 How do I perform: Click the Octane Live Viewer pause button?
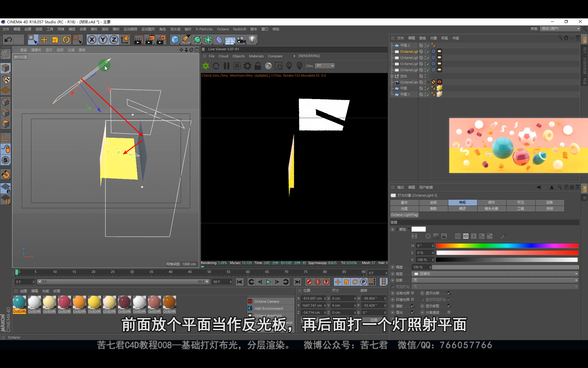click(x=227, y=66)
